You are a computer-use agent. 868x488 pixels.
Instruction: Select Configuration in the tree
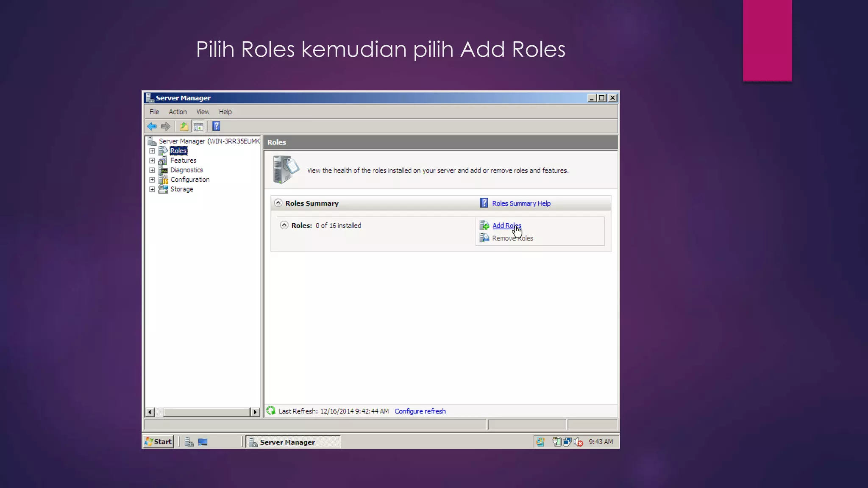(x=190, y=180)
